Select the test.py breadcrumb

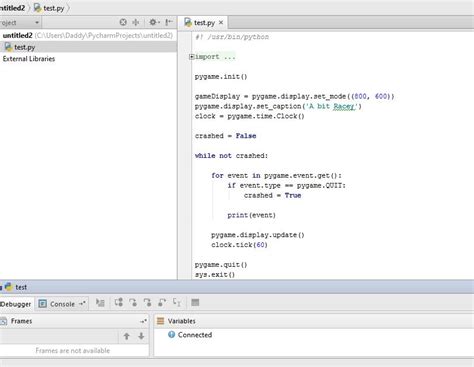point(49,8)
